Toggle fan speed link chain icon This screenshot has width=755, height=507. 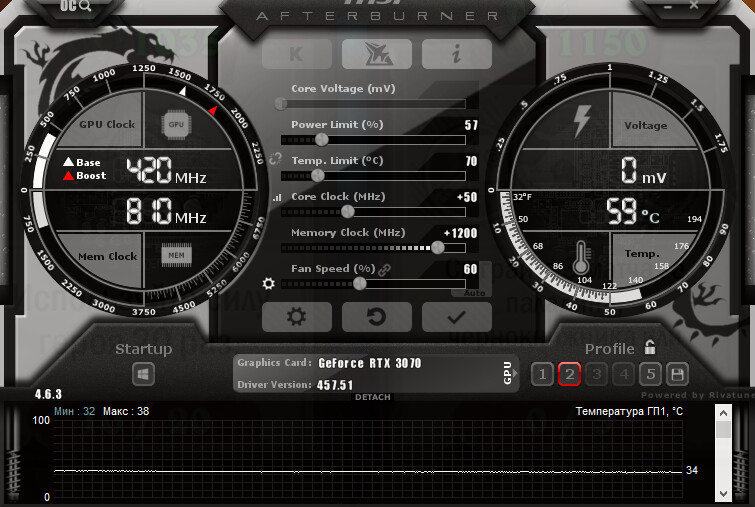(x=384, y=270)
